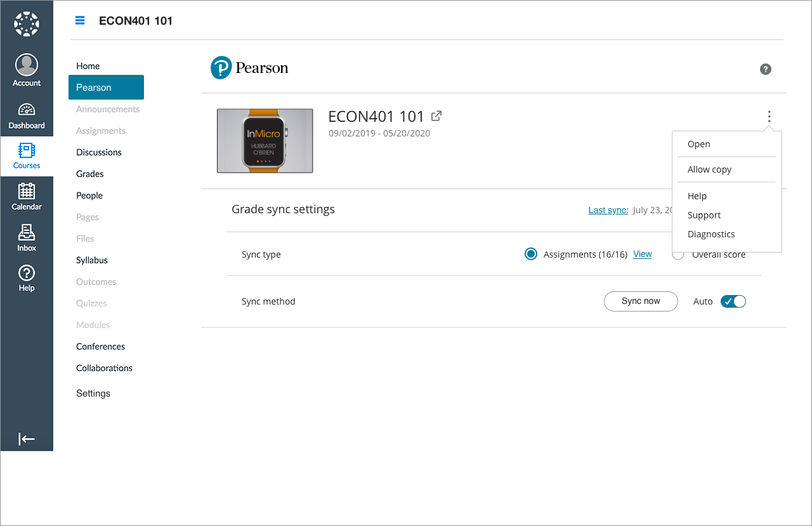Open Collaborations in the course menu

[105, 368]
